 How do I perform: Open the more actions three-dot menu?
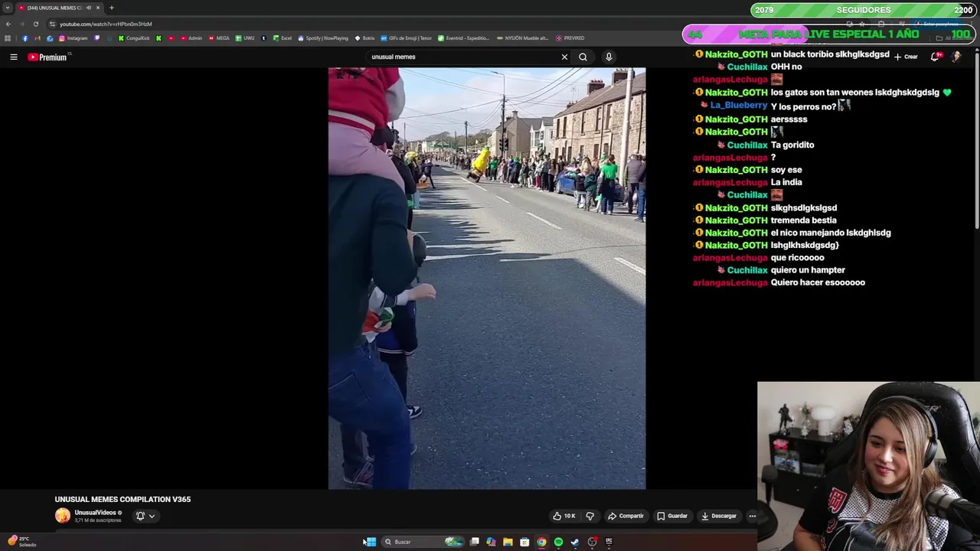coord(752,516)
